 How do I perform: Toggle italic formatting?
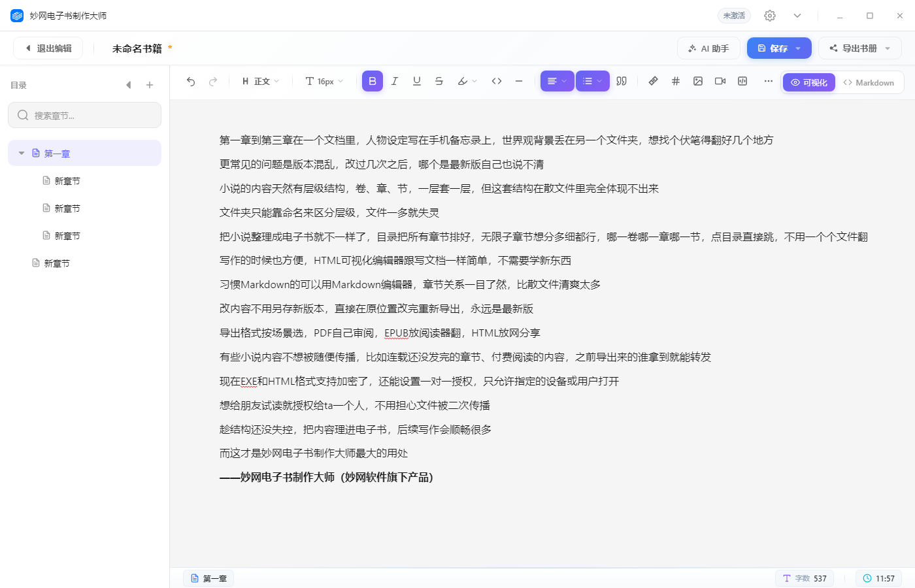(395, 81)
